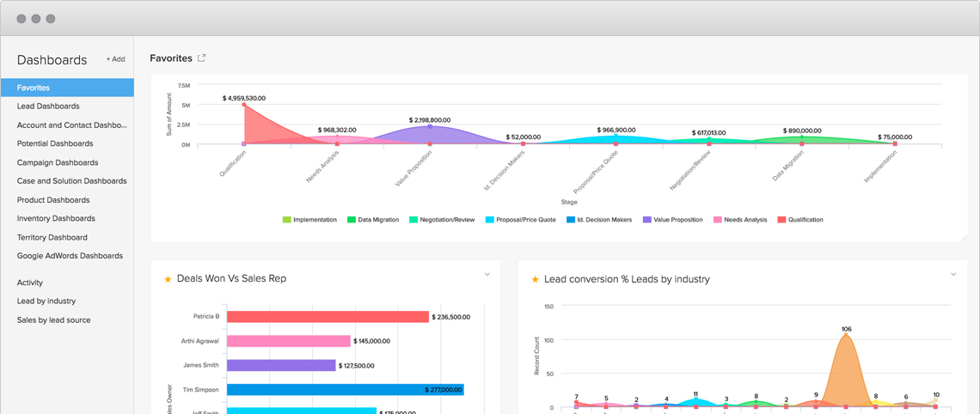Click the $ 127,500.00 value label
980x414 pixels.
356,365
